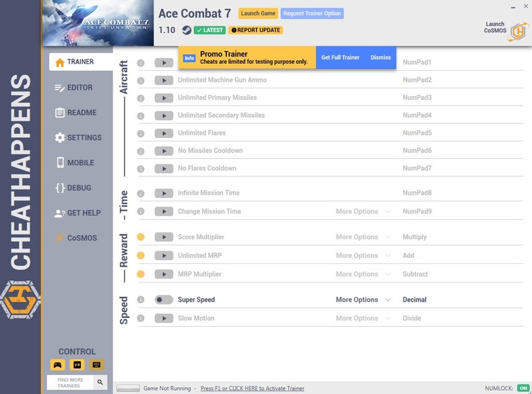The width and height of the screenshot is (532, 394).
Task: Activate Unlimited Secondary Missiles play button
Action: (164, 116)
